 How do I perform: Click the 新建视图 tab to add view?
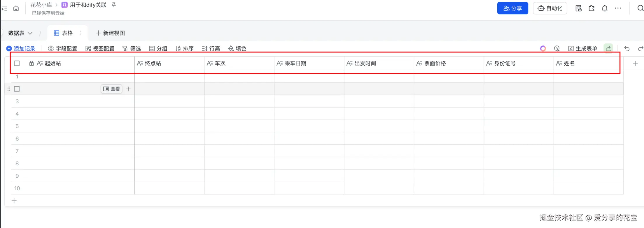tap(110, 33)
